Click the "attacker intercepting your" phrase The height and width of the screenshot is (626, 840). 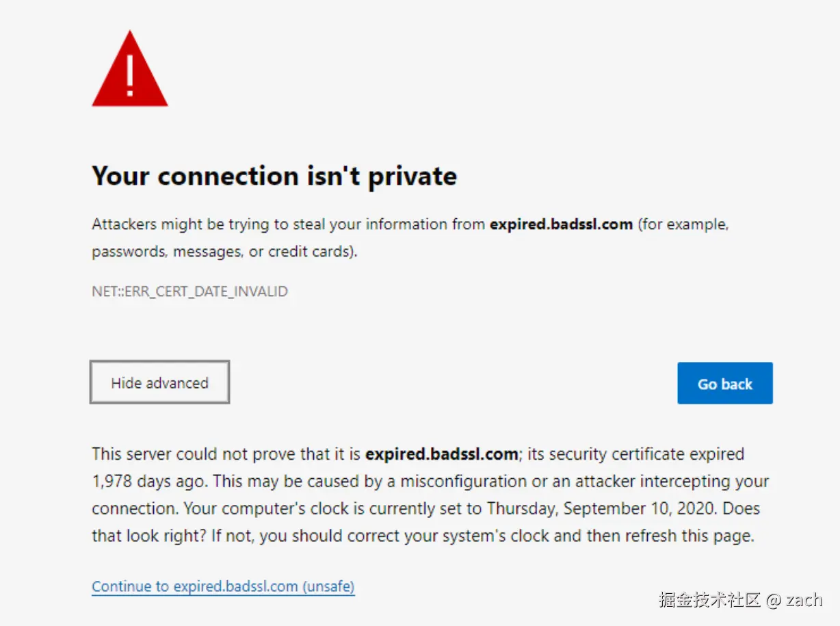[x=672, y=481]
